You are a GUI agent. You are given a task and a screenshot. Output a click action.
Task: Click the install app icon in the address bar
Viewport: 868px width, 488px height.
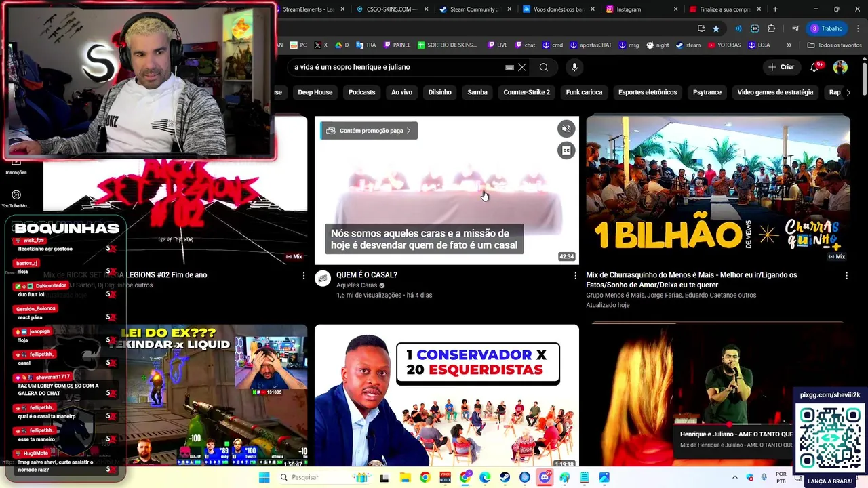click(x=701, y=28)
